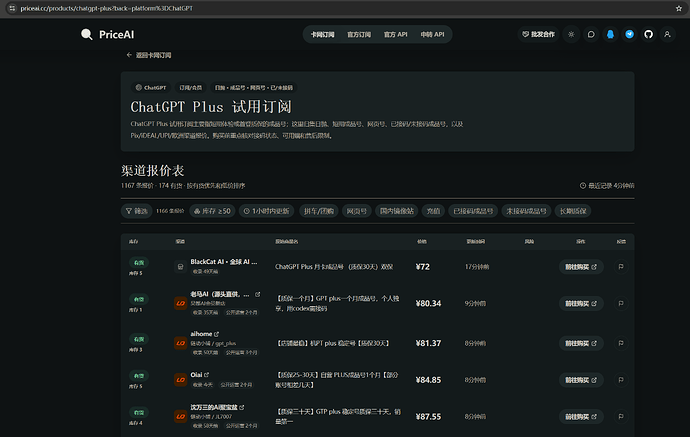
Task: Toggle the 库存 ≥50 stock filter chip
Action: click(213, 211)
